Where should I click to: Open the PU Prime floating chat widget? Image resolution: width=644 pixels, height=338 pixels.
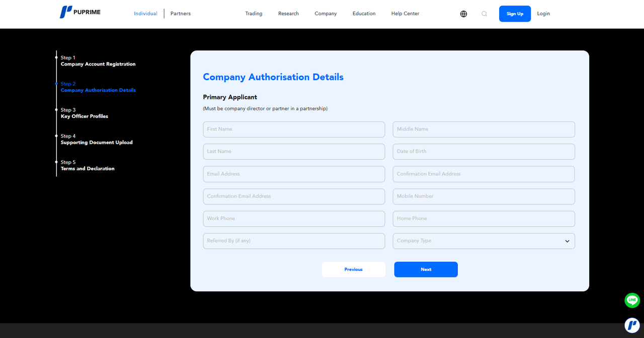(x=632, y=325)
